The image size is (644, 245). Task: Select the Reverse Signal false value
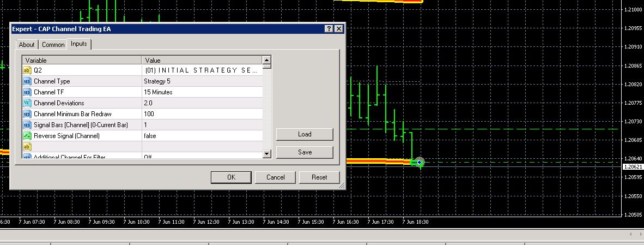coord(202,136)
